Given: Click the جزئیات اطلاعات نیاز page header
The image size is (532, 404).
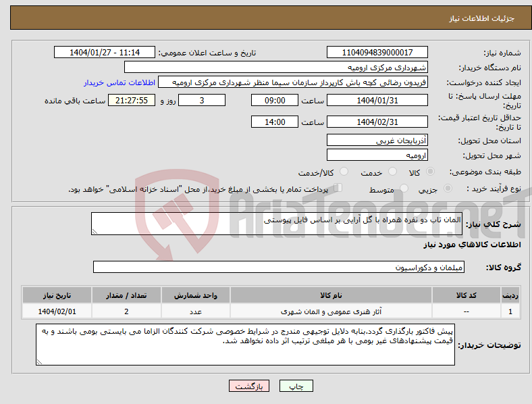Looking at the screenshot, I should pos(482,18).
